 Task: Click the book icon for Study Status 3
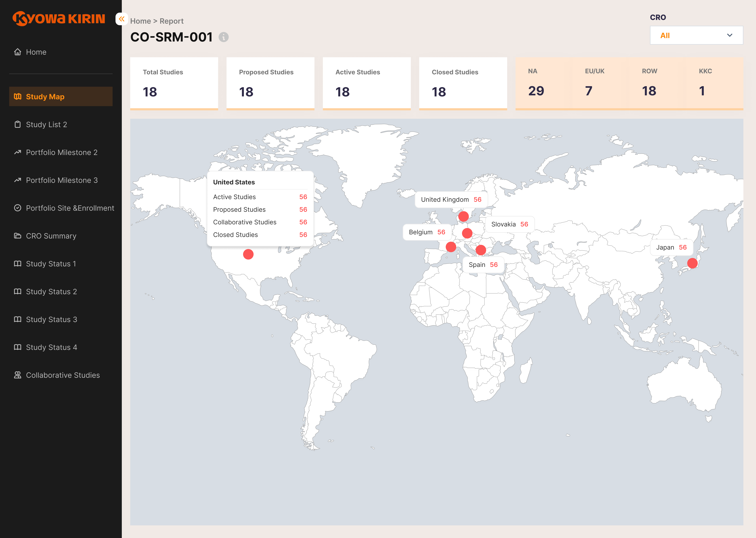coord(18,319)
